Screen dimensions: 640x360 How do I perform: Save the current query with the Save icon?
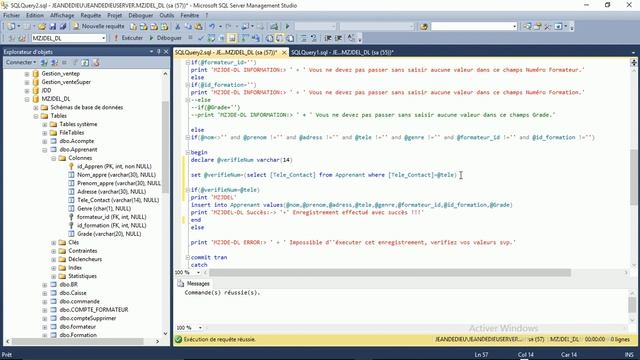click(53, 27)
